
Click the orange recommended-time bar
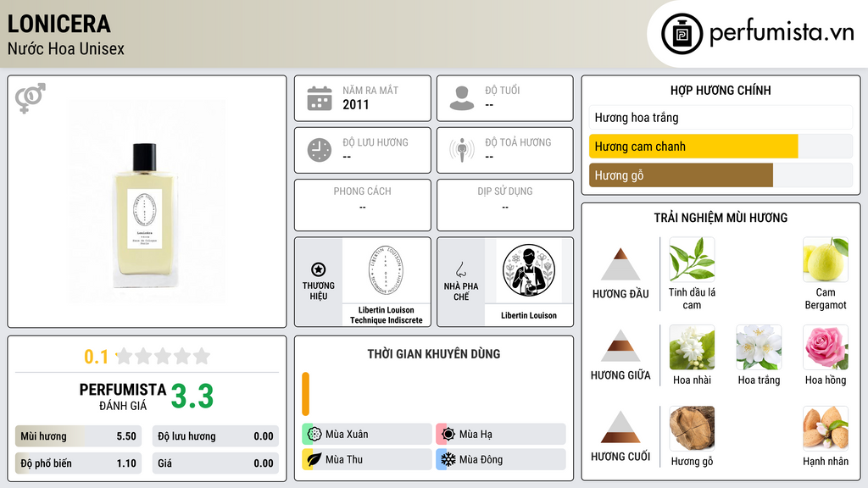tap(305, 394)
